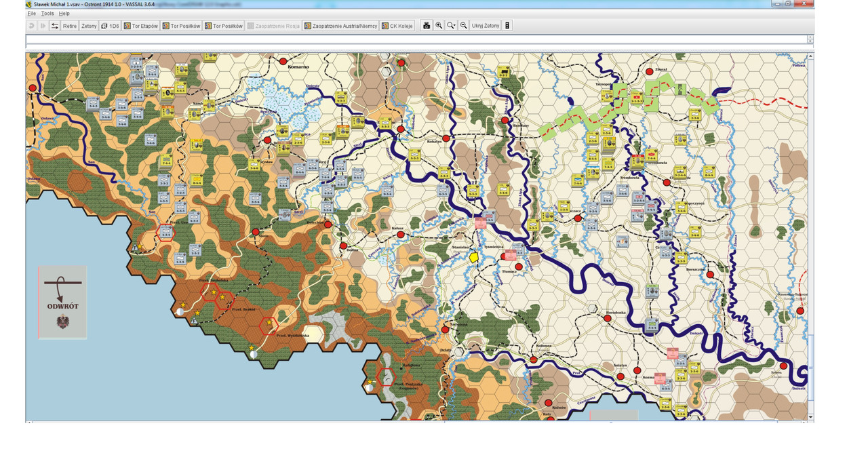Click the Przeł. Beskid red pass hexagon
The image size is (868, 470).
[x=225, y=300]
